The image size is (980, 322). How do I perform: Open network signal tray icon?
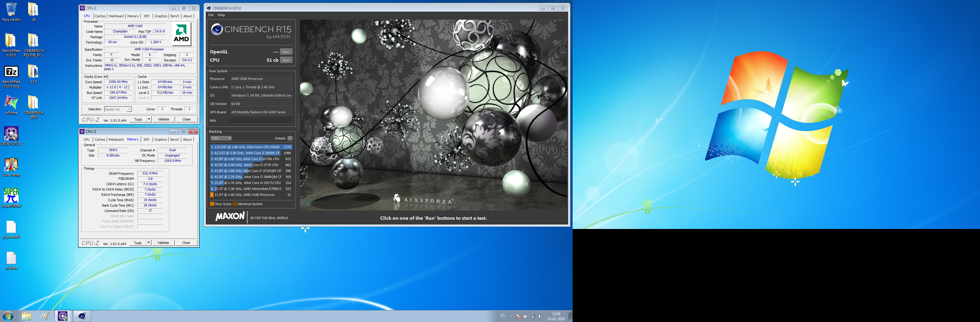click(x=533, y=316)
